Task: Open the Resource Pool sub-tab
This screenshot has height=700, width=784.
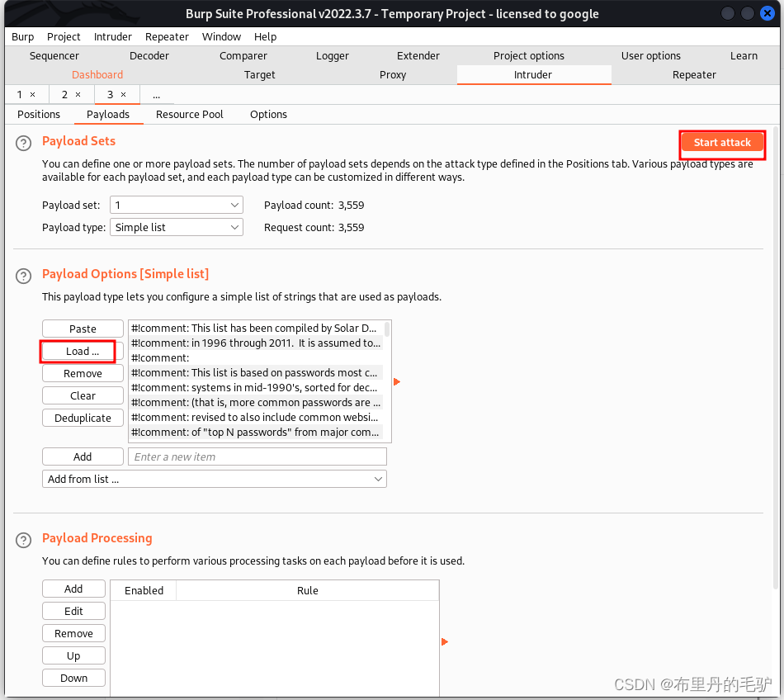Action: [x=190, y=115]
